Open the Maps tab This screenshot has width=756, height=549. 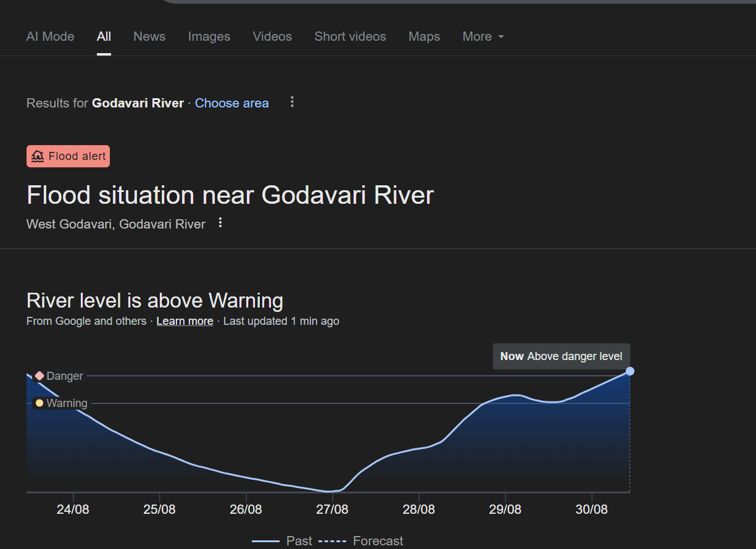pyautogui.click(x=424, y=36)
